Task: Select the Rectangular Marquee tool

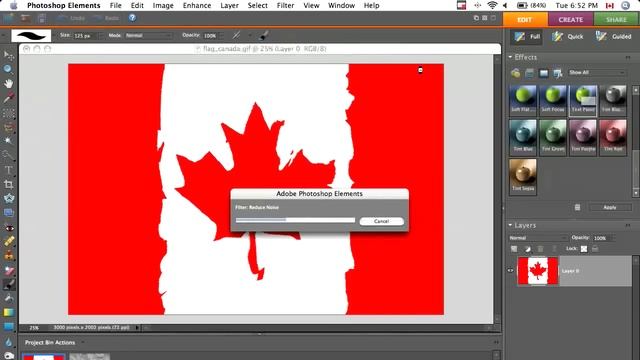Action: (x=8, y=112)
